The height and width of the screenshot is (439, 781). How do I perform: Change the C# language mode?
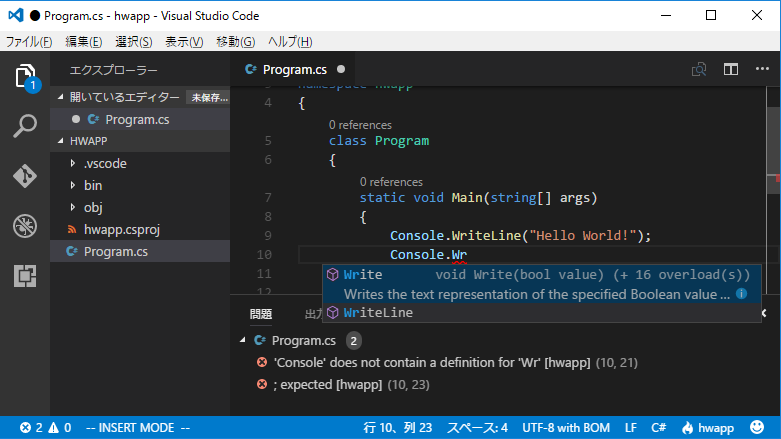point(660,427)
